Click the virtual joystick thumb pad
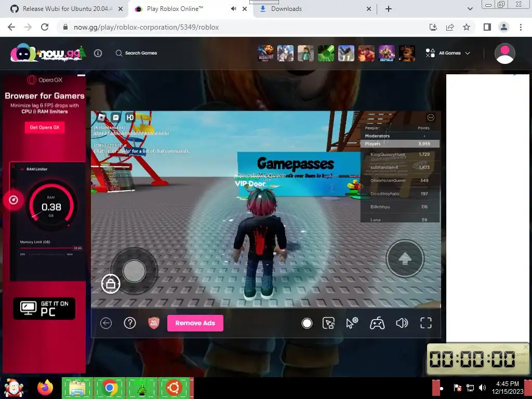The width and height of the screenshot is (532, 399). [x=135, y=271]
